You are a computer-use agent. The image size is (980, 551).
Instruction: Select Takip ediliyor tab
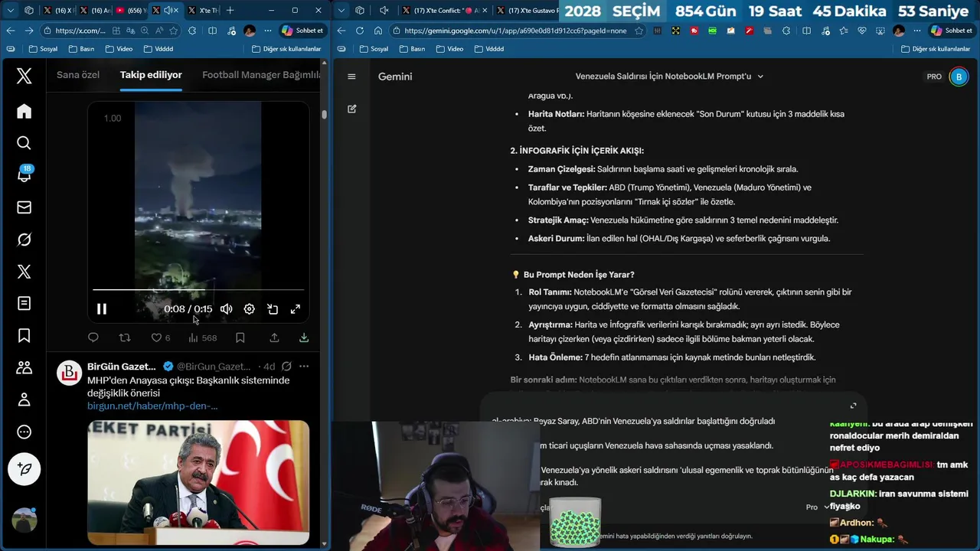point(151,74)
